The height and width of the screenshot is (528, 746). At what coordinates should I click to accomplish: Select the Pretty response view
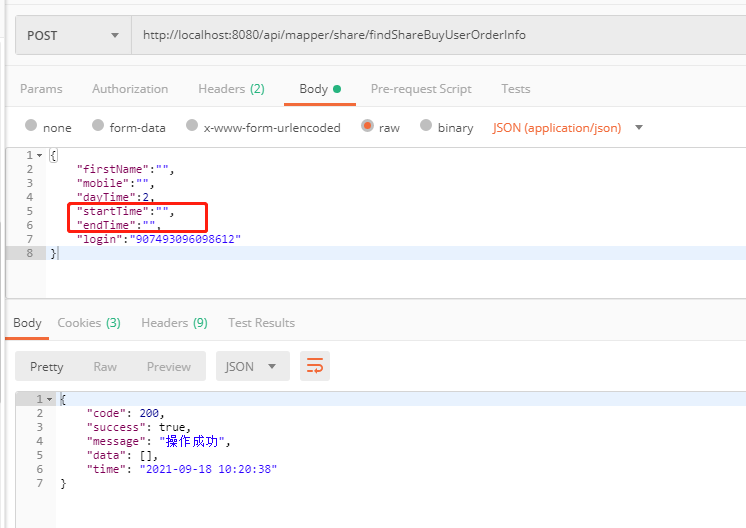tap(47, 367)
